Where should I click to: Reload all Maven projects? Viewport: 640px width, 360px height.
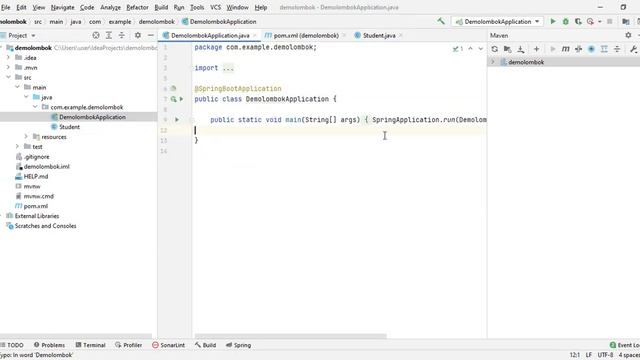coord(495,49)
